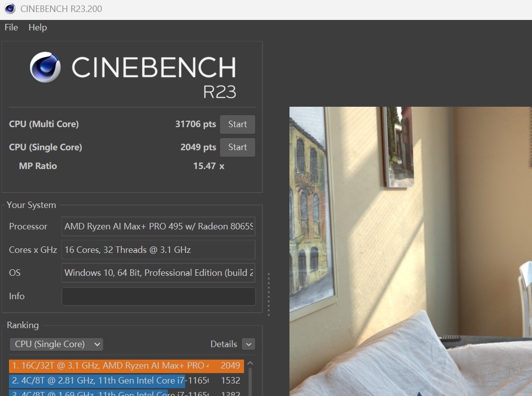The height and width of the screenshot is (396, 532).
Task: Start the CPU Single Core test
Action: click(x=238, y=147)
